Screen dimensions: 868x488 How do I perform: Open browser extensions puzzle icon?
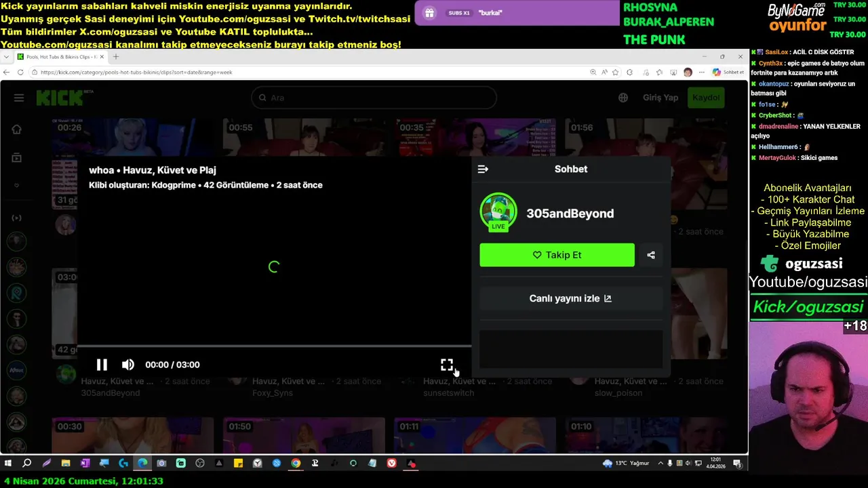(629, 72)
